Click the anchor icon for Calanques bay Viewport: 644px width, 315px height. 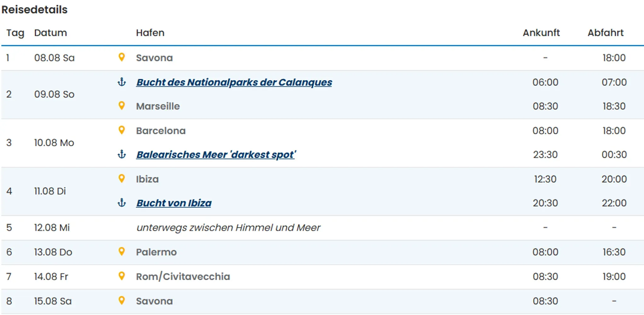tap(121, 82)
